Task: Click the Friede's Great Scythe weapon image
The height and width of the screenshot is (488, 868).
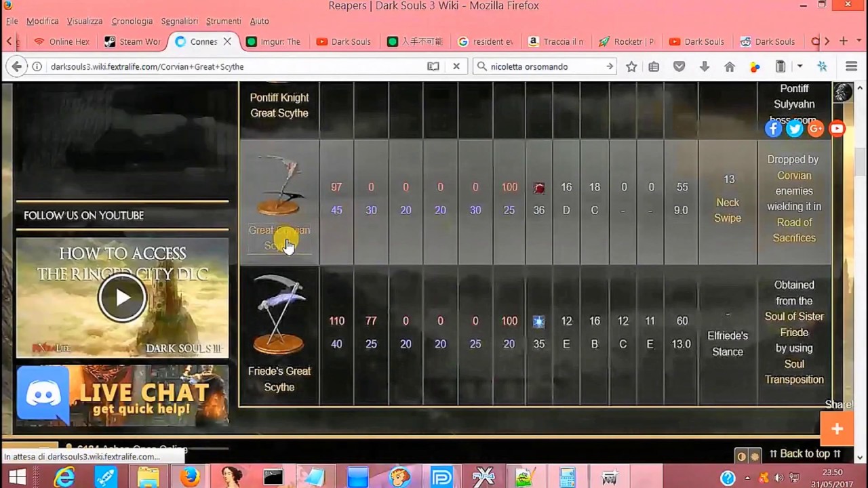Action: point(279,314)
